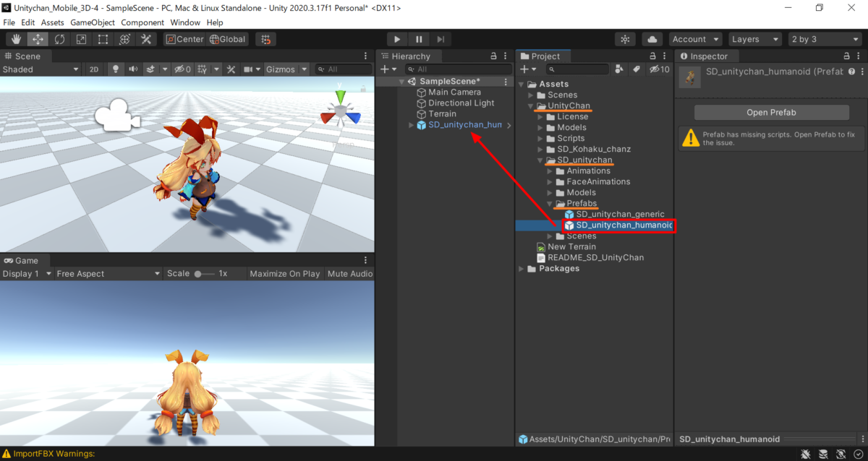Open component tools icon in Scene toolbar
The image size is (868, 461).
tap(231, 69)
